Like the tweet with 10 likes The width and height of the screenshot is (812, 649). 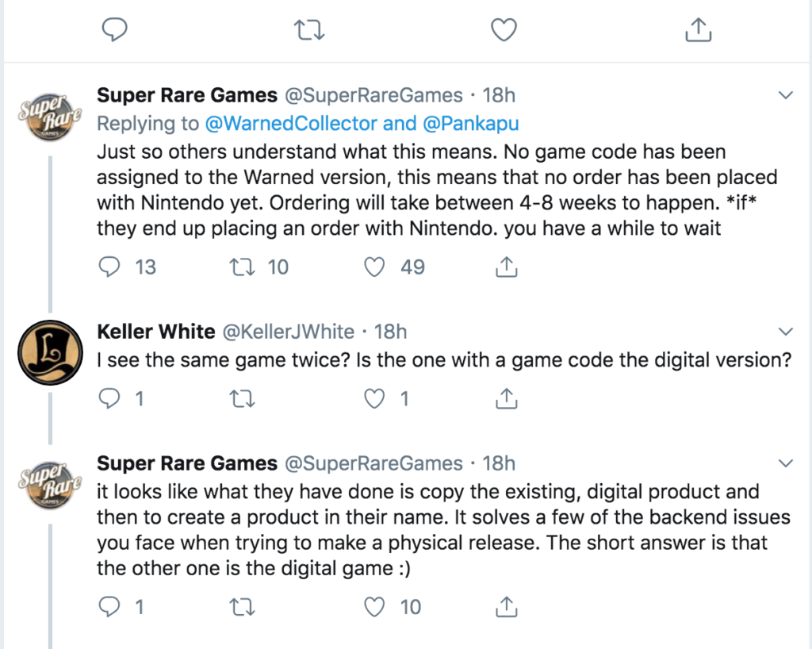(x=374, y=608)
